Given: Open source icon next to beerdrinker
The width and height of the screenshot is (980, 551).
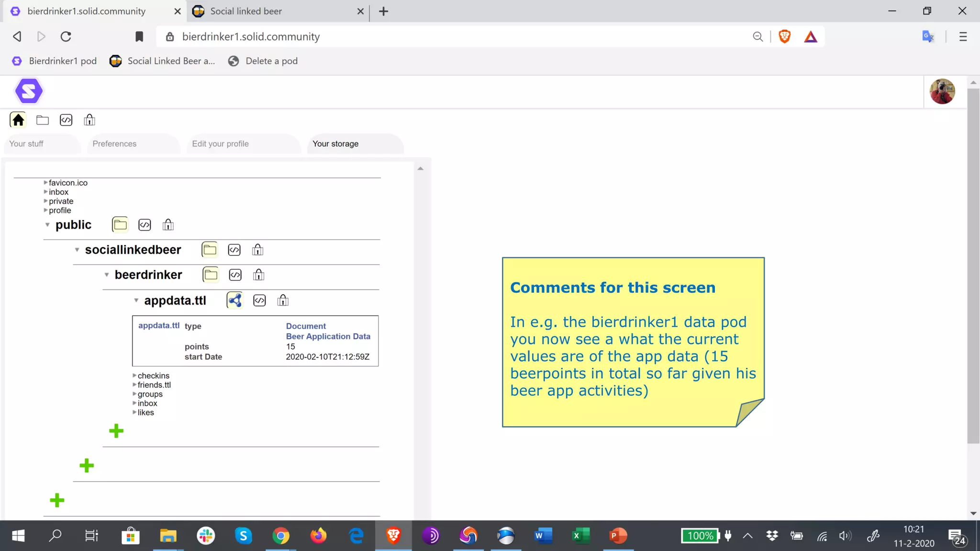Looking at the screenshot, I should tap(235, 275).
